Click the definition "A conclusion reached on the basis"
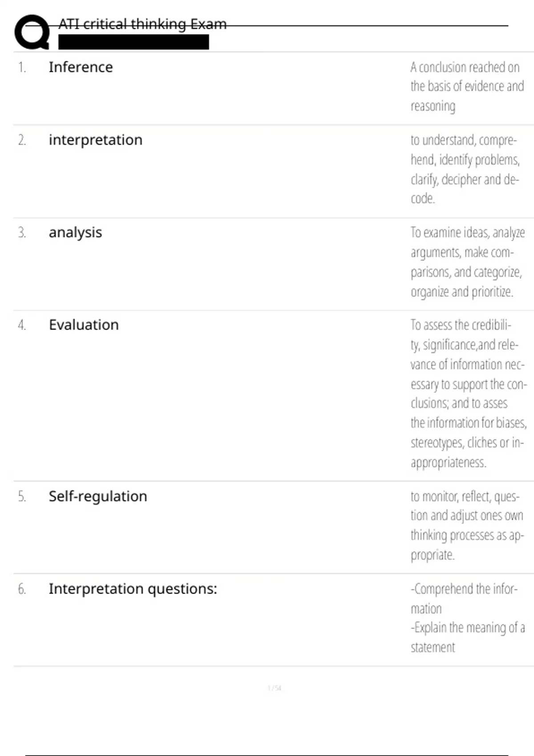Viewport: 534px width, 756px height. pyautogui.click(x=466, y=86)
